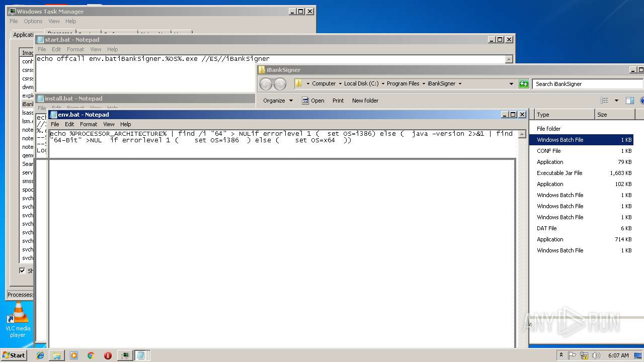The height and width of the screenshot is (362, 644).
Task: Open Google Chrome from the taskbar
Action: 91,355
